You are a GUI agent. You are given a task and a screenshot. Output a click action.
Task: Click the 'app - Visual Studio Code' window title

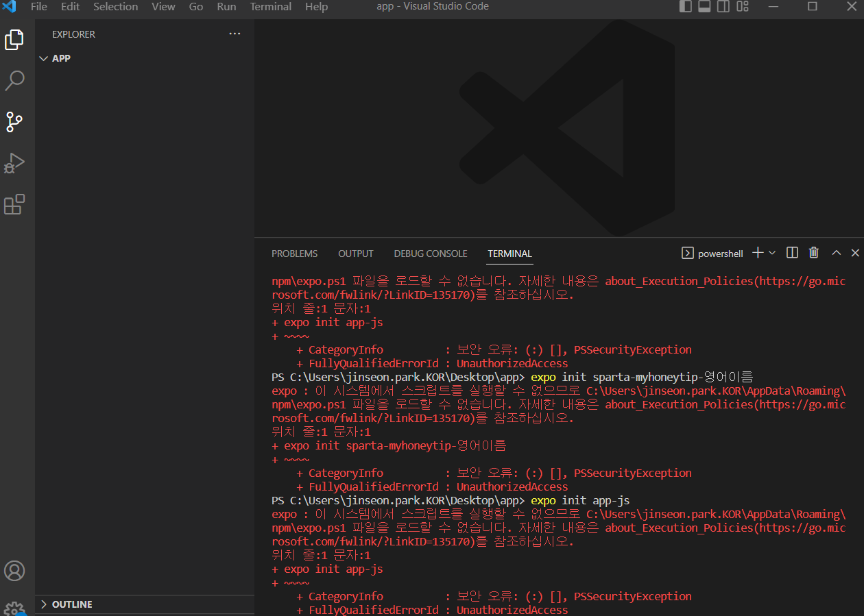click(433, 6)
